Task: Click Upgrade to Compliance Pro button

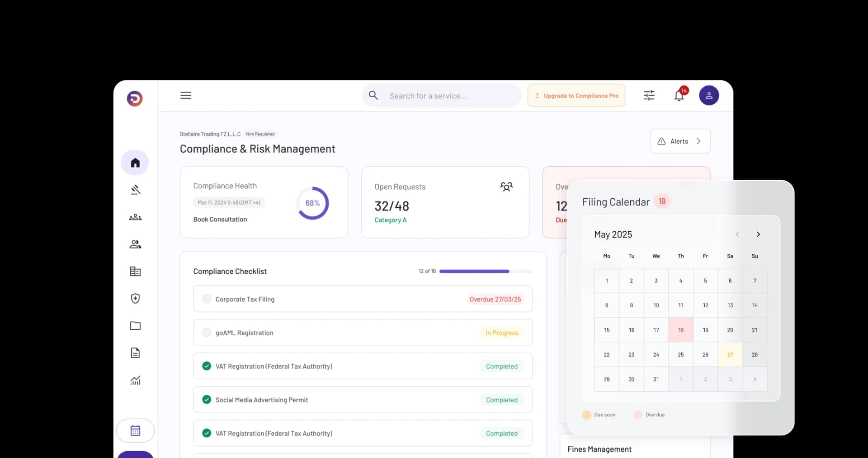Action: 576,96
